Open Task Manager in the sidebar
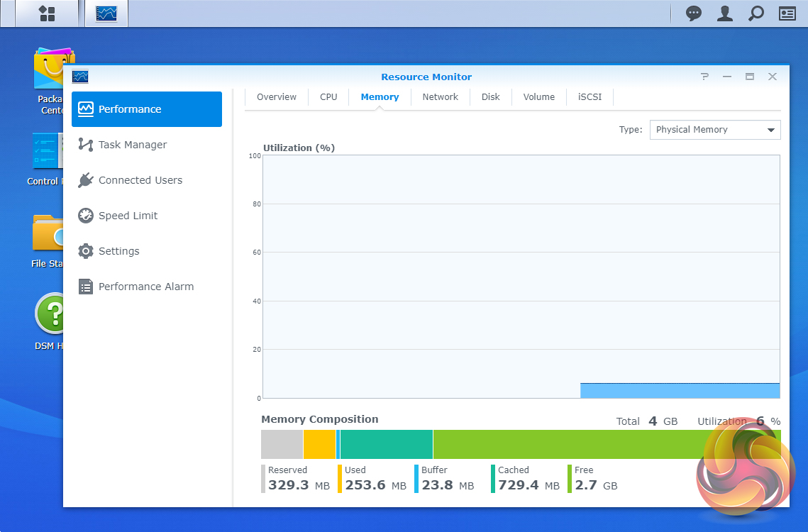The width and height of the screenshot is (808, 532). tap(133, 145)
